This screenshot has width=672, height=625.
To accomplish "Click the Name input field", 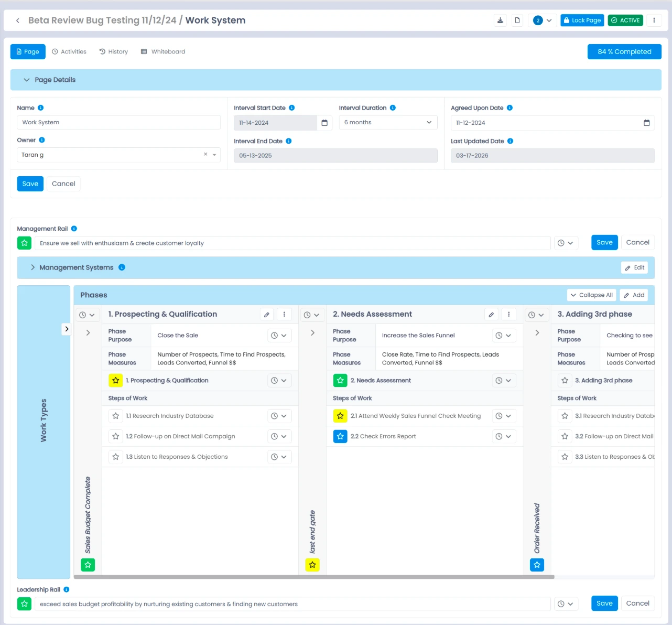I will coord(118,123).
